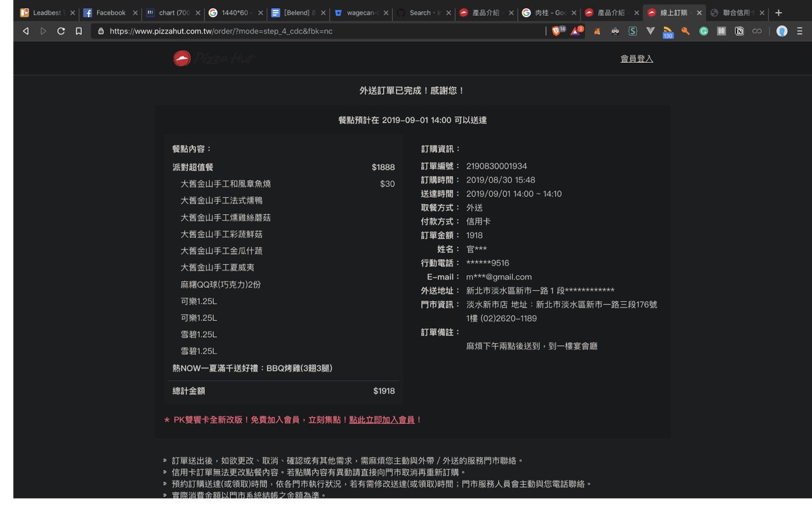Bookmark this page
This screenshot has height=514, width=812.
click(79, 31)
